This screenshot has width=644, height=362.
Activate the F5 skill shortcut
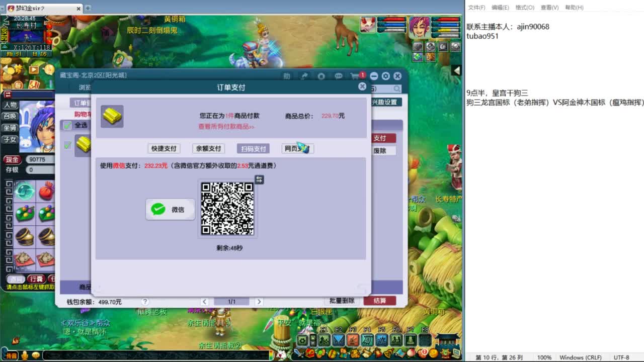click(x=382, y=340)
